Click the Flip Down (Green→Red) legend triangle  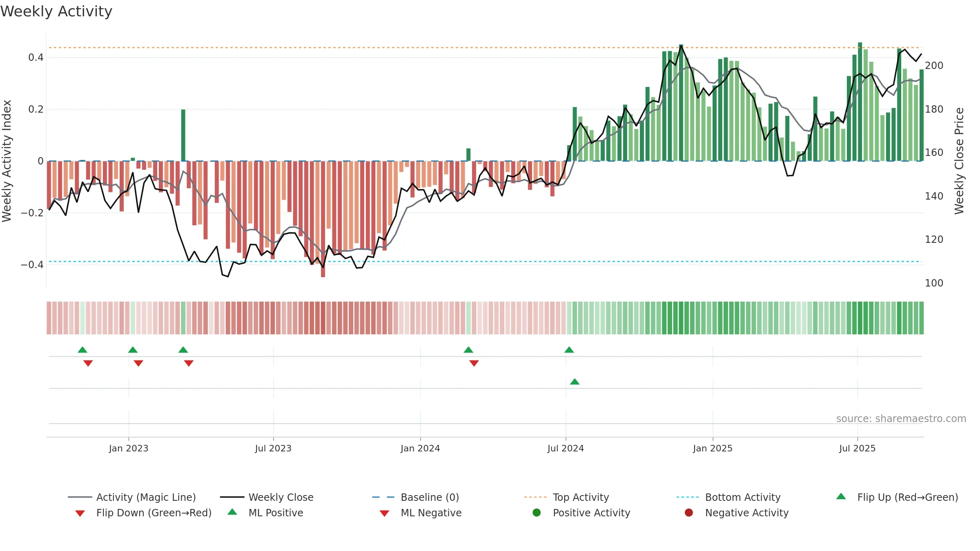80,513
